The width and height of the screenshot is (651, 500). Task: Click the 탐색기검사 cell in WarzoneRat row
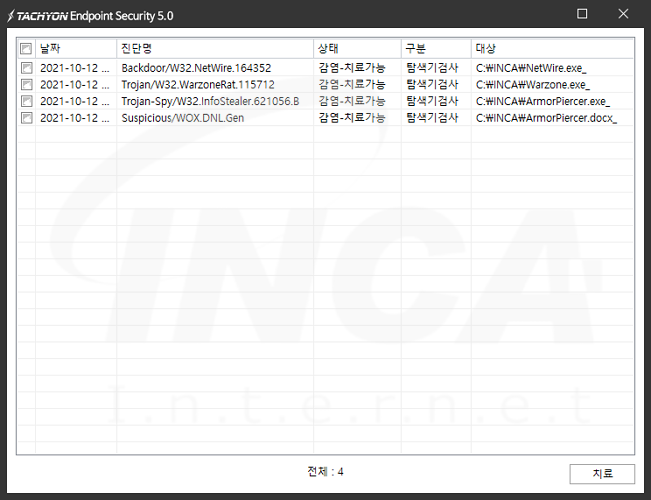pos(432,85)
